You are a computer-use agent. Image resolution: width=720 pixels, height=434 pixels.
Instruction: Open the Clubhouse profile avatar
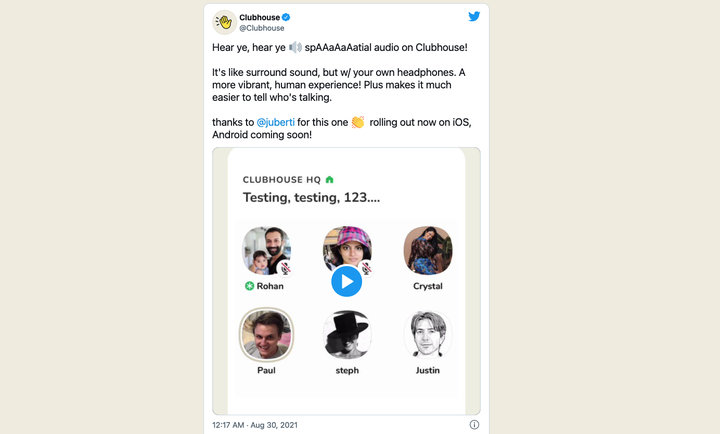tap(225, 22)
